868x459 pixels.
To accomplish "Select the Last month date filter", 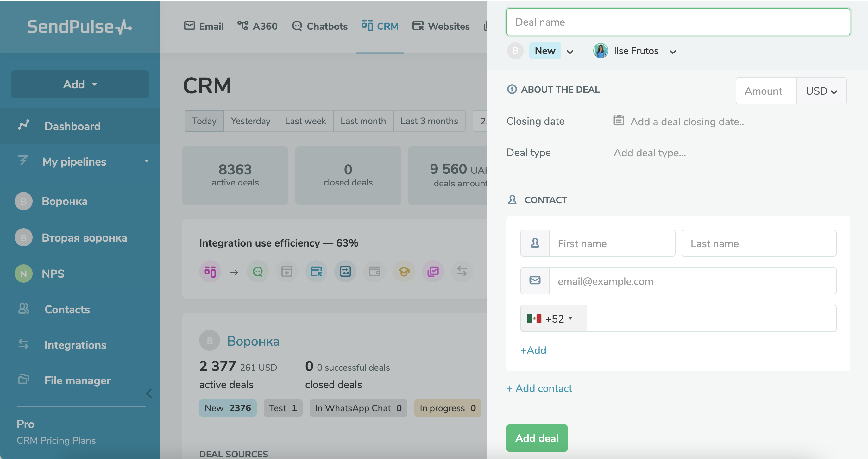I will coord(362,121).
